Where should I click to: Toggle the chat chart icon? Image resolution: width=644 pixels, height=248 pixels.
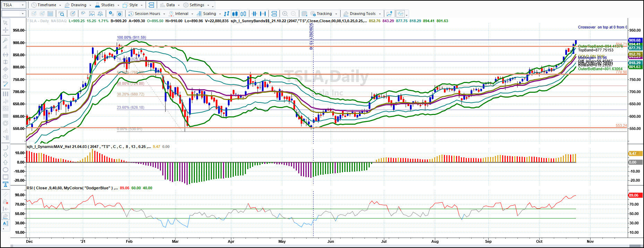tap(401, 14)
